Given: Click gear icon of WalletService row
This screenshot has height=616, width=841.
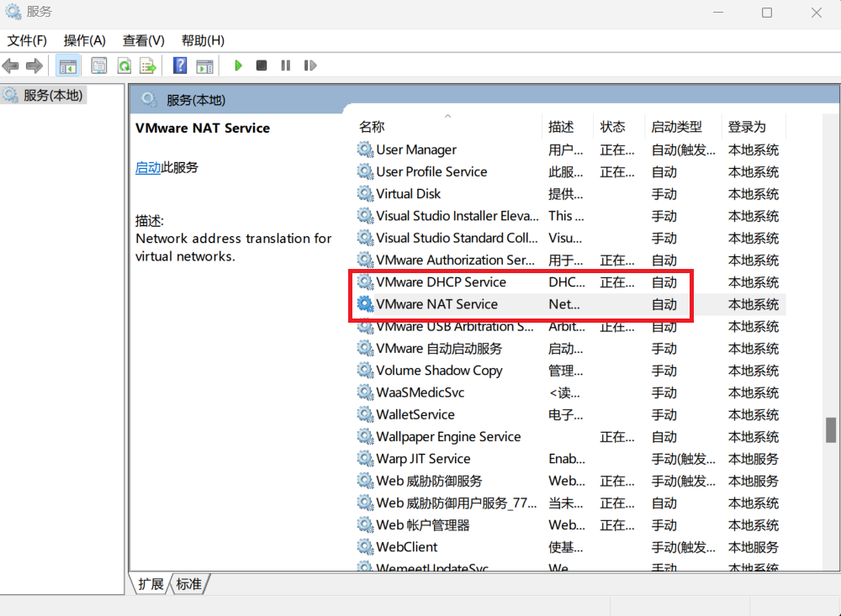Looking at the screenshot, I should click(365, 413).
